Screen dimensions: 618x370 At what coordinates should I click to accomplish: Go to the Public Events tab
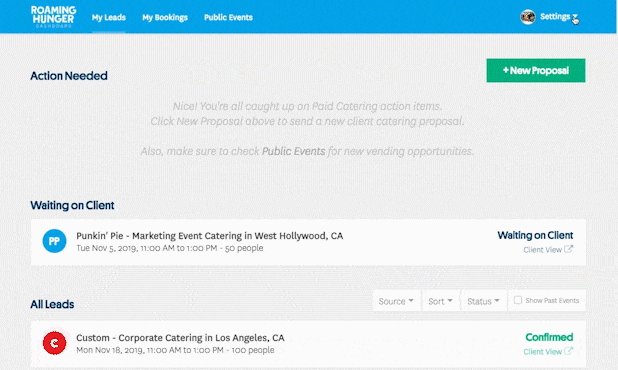click(228, 17)
